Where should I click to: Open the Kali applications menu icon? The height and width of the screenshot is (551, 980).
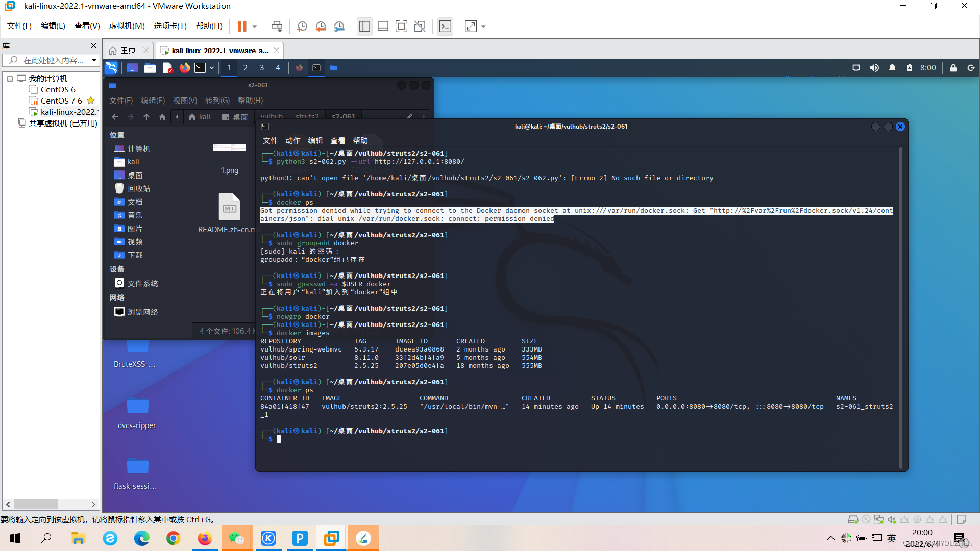pos(111,68)
